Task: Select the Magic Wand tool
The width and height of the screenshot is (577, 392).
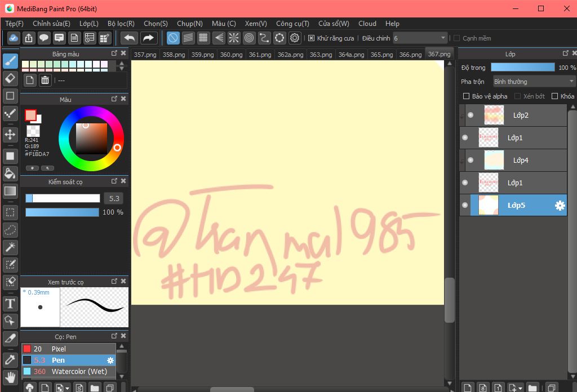Action: pos(10,247)
